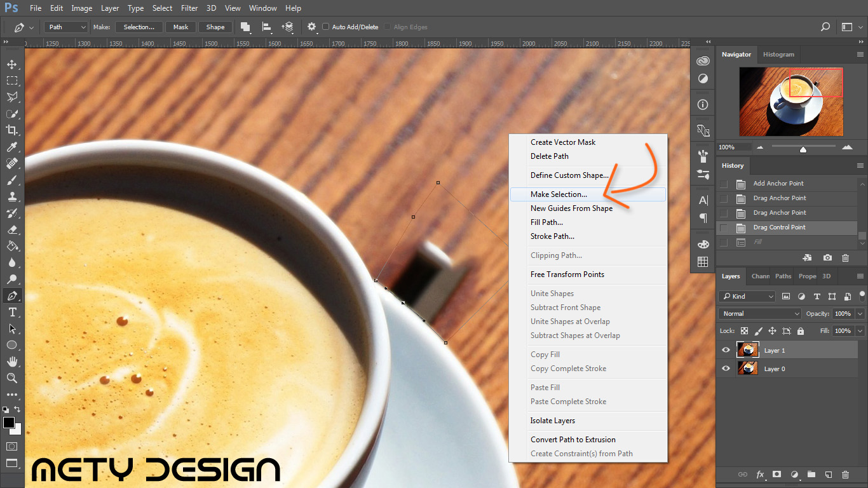868x488 pixels.
Task: Click the foreground color swatch
Action: click(9, 423)
